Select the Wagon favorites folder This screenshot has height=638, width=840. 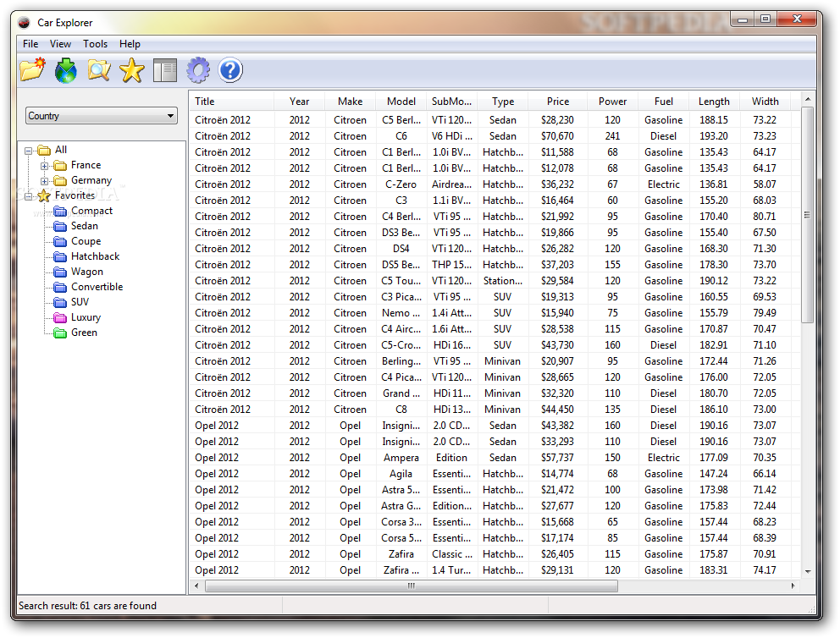(x=86, y=272)
